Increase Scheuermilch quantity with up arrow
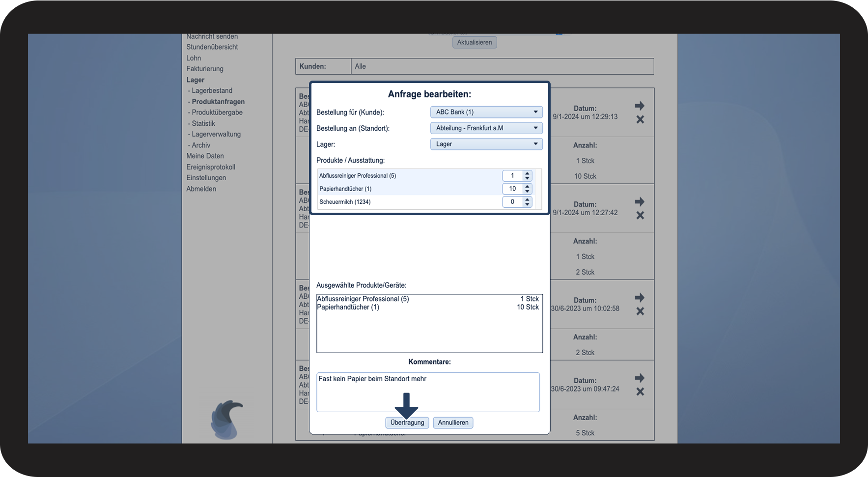This screenshot has height=477, width=868. tap(528, 199)
